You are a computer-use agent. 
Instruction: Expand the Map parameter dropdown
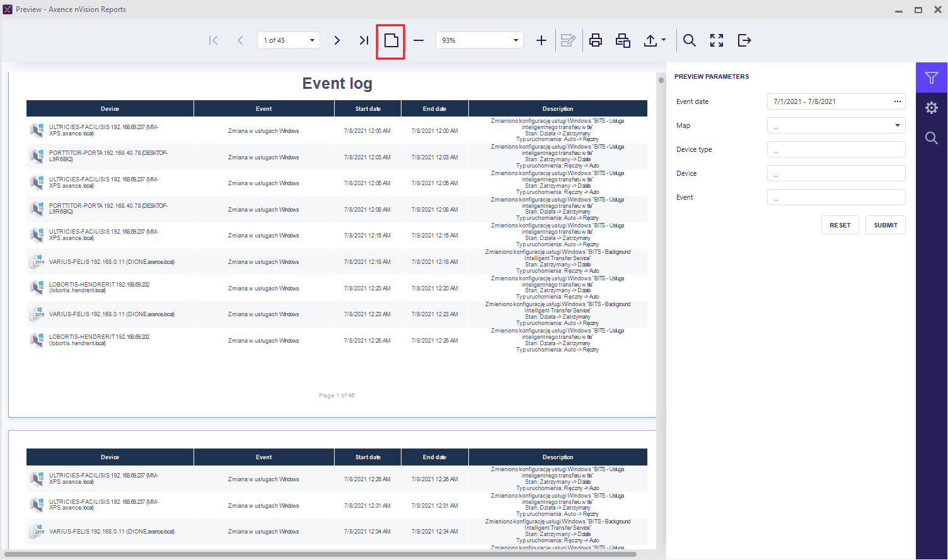[897, 125]
